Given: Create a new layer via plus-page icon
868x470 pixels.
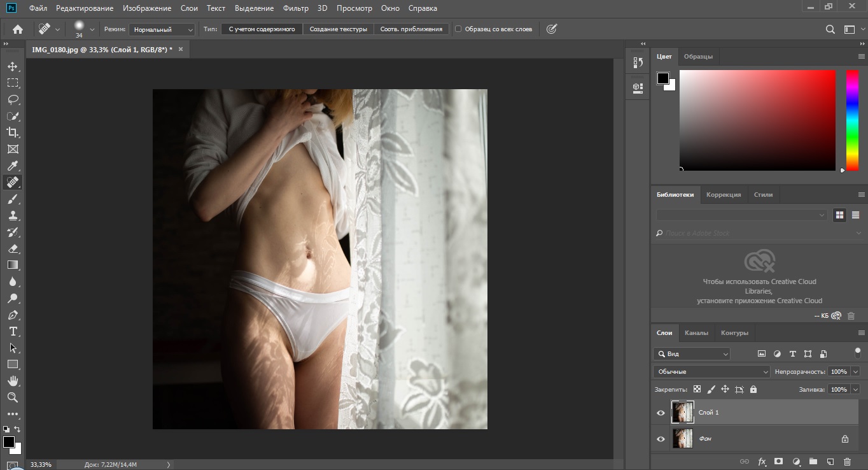Looking at the screenshot, I should click(830, 461).
